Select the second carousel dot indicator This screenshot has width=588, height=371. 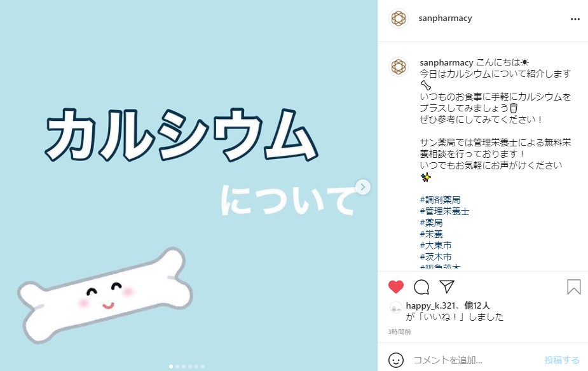tap(177, 366)
